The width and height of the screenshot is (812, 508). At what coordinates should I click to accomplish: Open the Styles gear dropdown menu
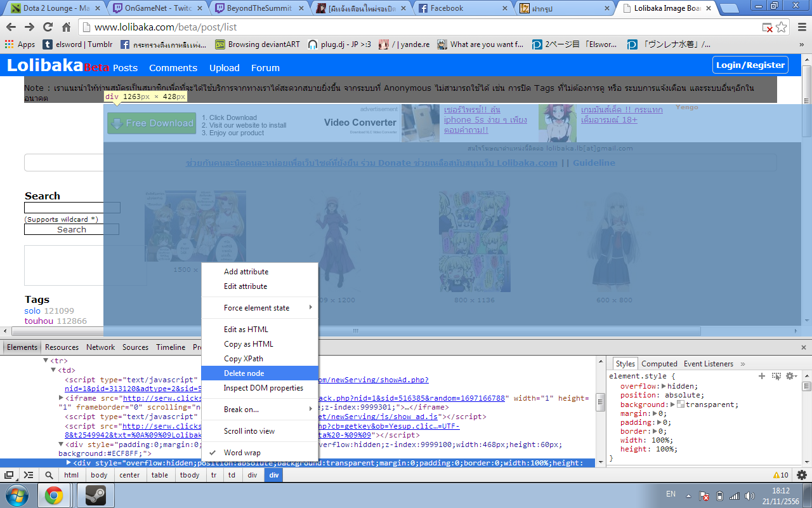[791, 376]
